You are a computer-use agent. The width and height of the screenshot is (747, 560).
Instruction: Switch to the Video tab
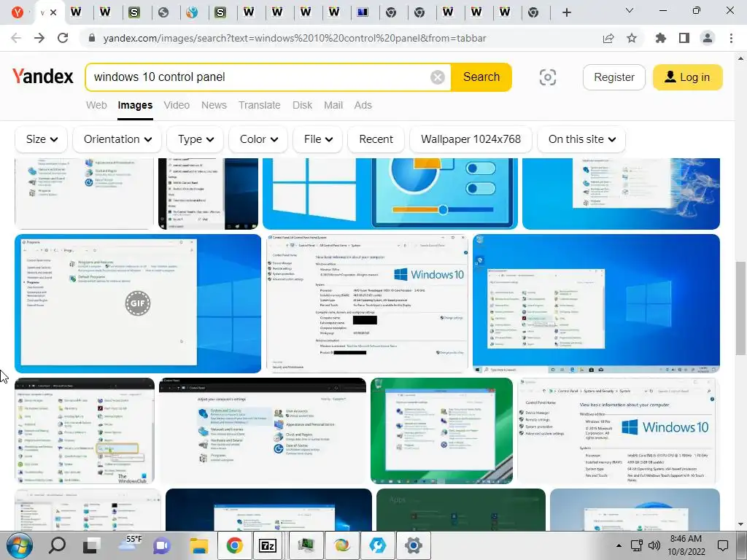(x=177, y=105)
